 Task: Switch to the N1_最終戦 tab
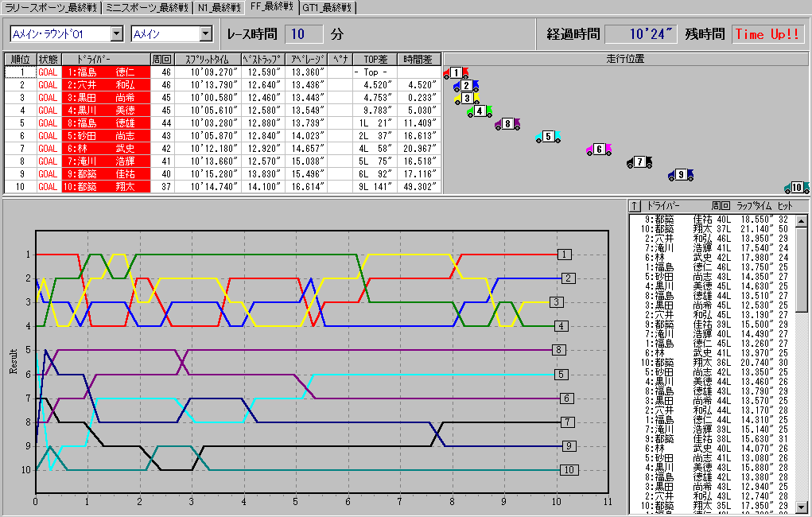[x=220, y=8]
